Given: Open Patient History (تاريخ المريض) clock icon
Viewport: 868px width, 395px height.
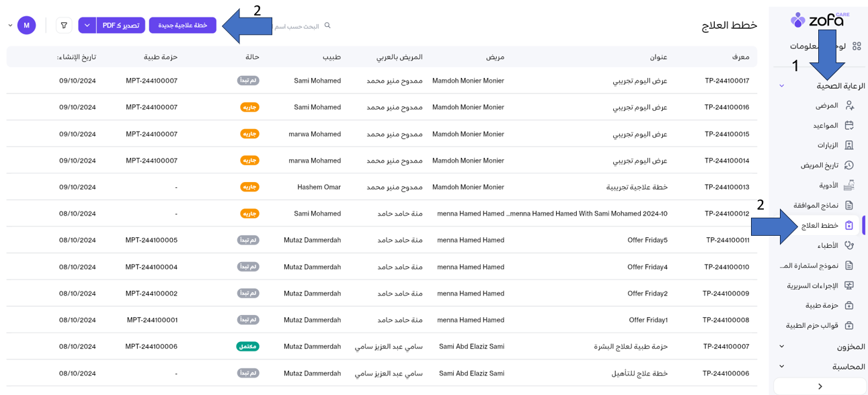Looking at the screenshot, I should 849,165.
